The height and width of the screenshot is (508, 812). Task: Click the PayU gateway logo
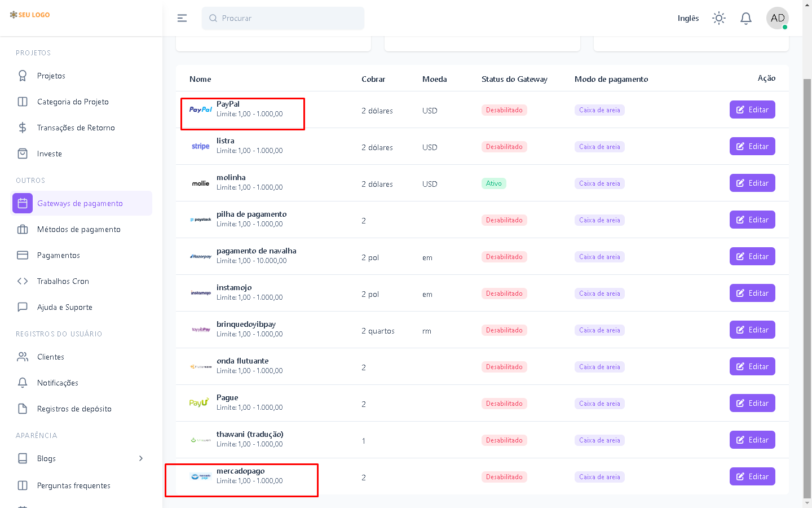[x=199, y=403]
